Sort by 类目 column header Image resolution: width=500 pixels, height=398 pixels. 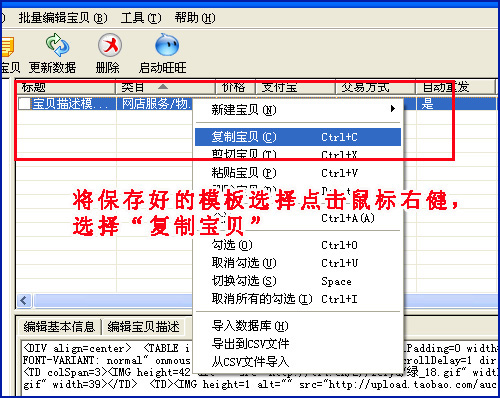166,87
